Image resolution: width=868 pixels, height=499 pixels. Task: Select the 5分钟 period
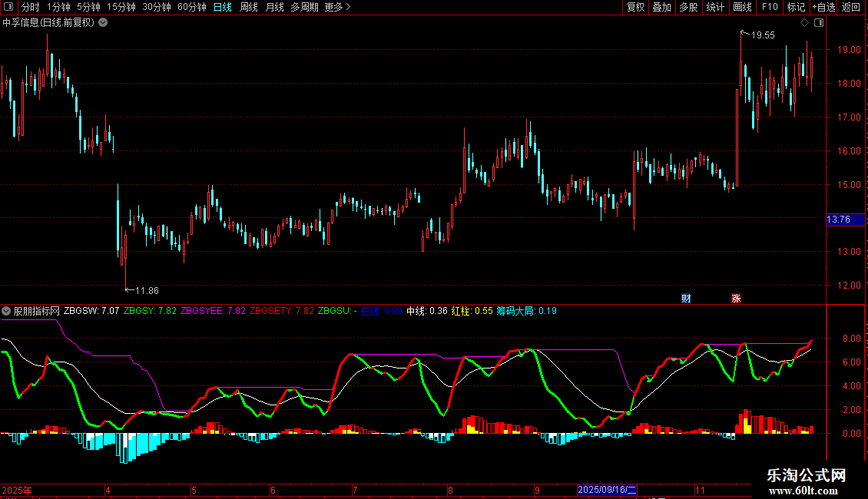(x=88, y=7)
